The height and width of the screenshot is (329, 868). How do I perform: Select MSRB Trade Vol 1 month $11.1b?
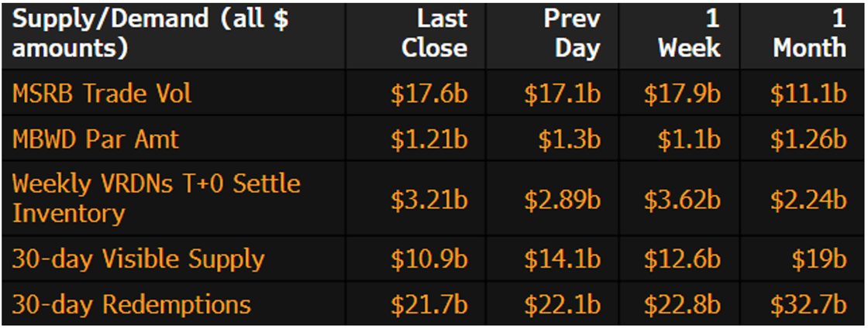coord(808,94)
